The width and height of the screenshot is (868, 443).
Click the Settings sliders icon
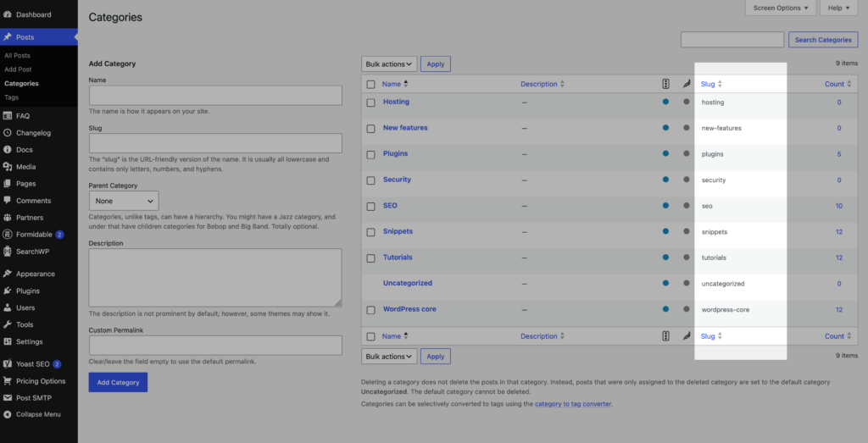coord(8,342)
